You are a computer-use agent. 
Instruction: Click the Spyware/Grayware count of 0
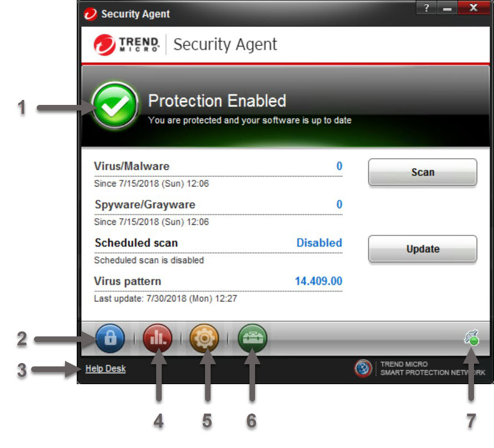[339, 204]
